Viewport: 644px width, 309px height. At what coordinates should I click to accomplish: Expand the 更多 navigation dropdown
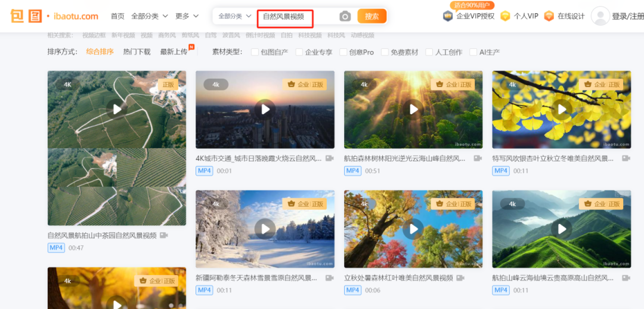[187, 17]
